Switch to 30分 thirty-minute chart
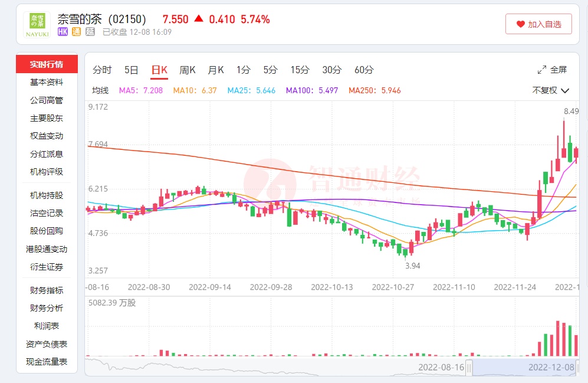 pyautogui.click(x=332, y=70)
